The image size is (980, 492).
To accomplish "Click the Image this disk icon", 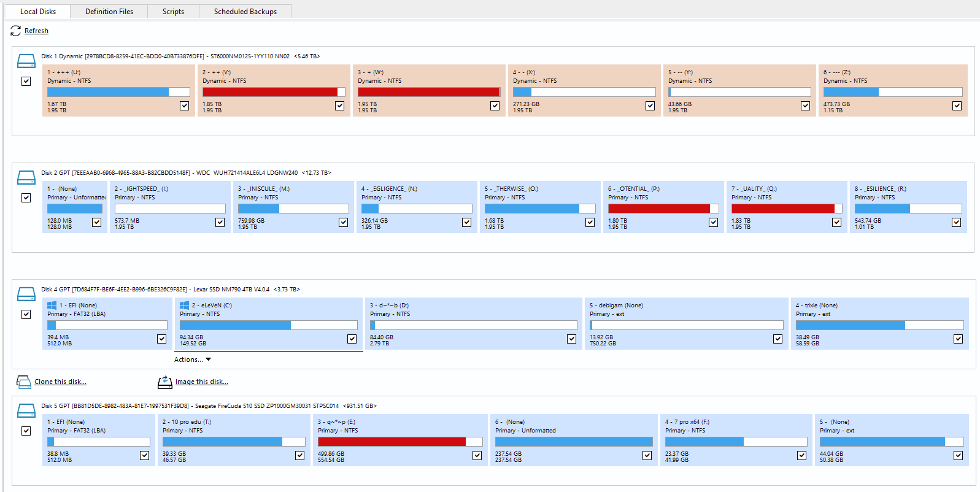I will (164, 382).
